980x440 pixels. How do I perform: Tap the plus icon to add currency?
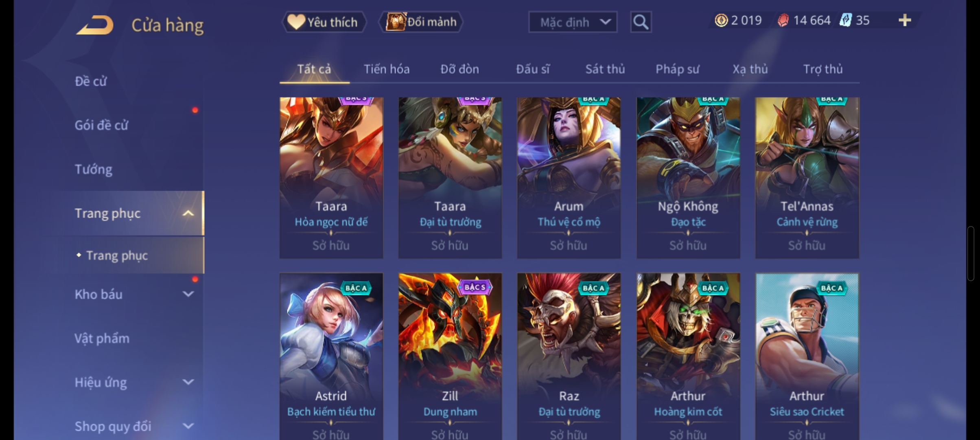coord(904,20)
